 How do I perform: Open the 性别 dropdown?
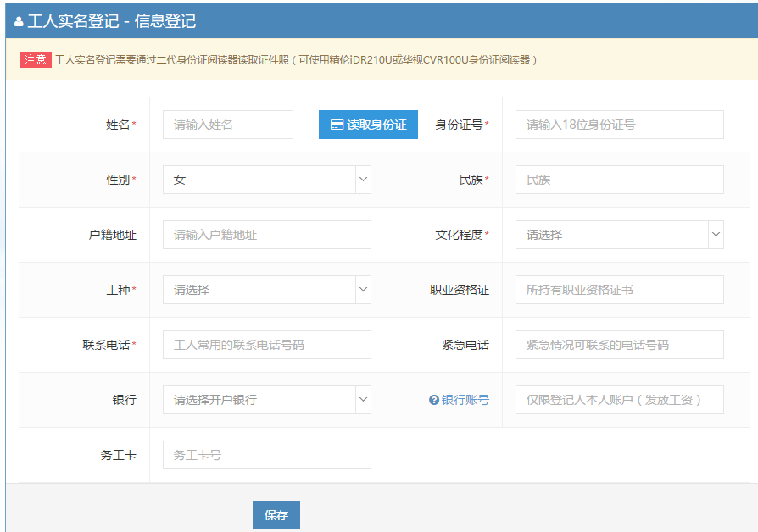(266, 180)
